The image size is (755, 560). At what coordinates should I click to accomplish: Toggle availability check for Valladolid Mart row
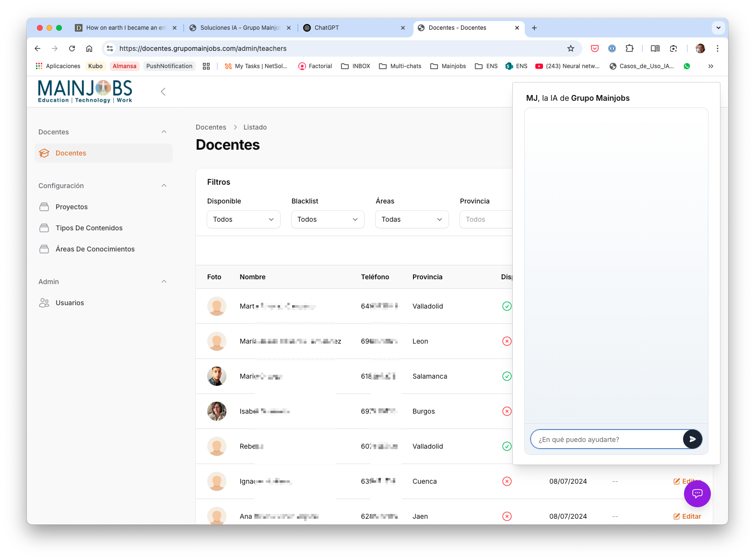click(507, 306)
